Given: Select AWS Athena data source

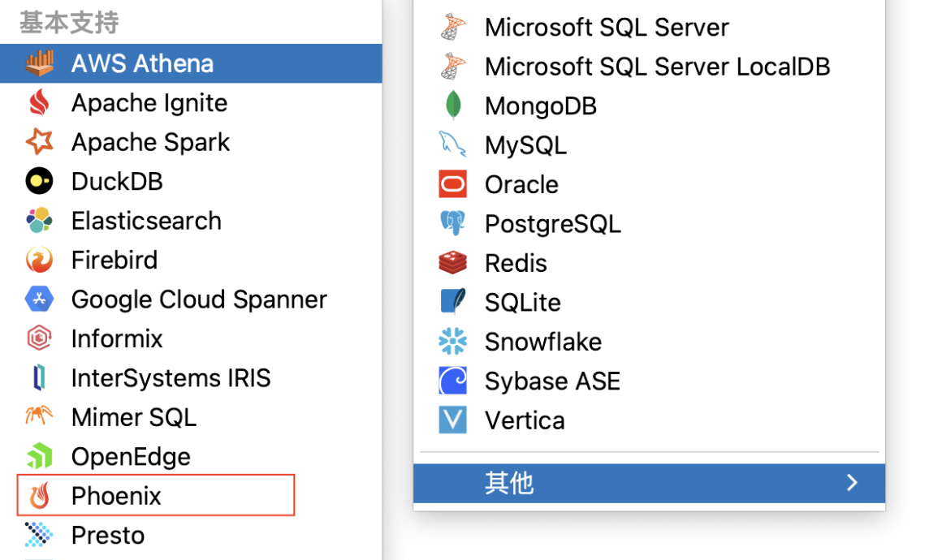Looking at the screenshot, I should (191, 63).
